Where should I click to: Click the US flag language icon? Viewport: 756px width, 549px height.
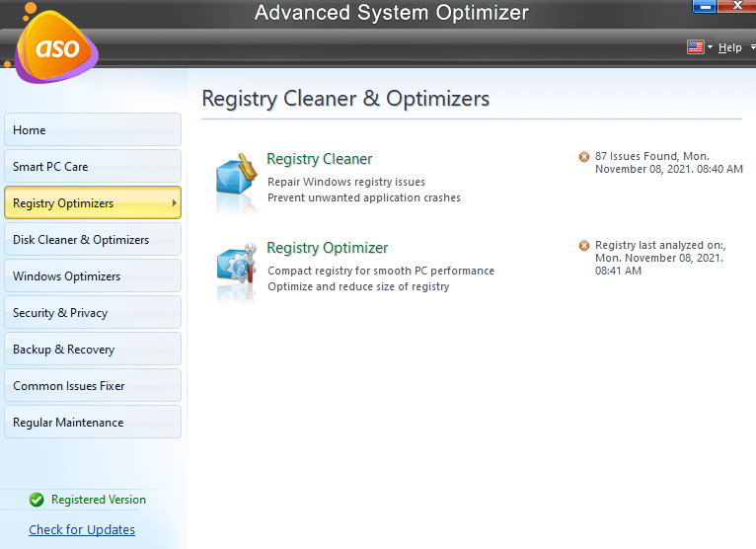[x=695, y=47]
